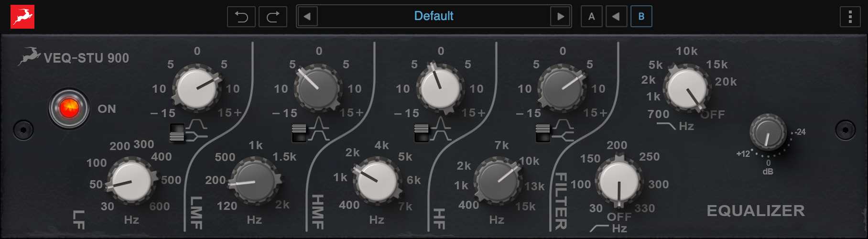Click the HMF frequency knob
This screenshot has height=239, width=868.
click(x=377, y=182)
